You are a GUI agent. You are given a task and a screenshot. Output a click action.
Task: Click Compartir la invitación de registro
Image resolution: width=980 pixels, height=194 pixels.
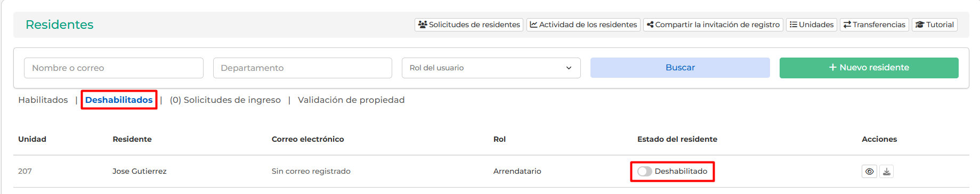[x=713, y=25]
